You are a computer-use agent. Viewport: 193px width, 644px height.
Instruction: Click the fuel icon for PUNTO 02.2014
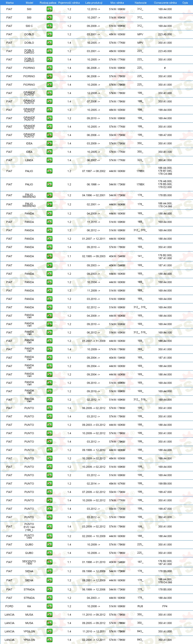coord(50,484)
